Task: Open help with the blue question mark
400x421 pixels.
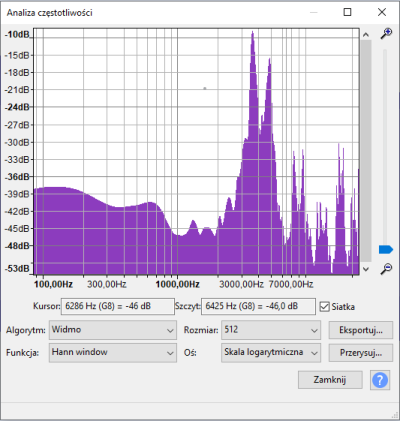Action: [x=380, y=380]
